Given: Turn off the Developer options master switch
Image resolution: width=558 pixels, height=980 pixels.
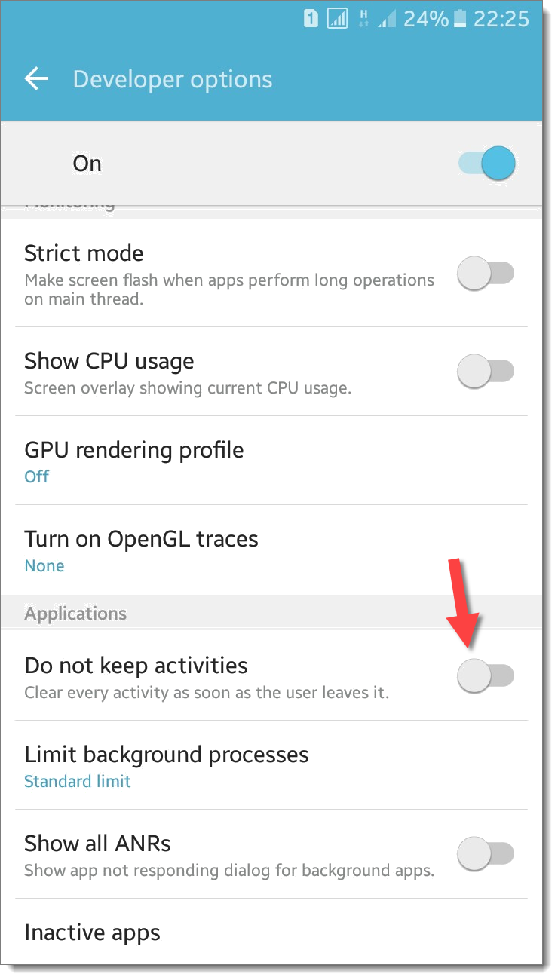Looking at the screenshot, I should pyautogui.click(x=487, y=164).
